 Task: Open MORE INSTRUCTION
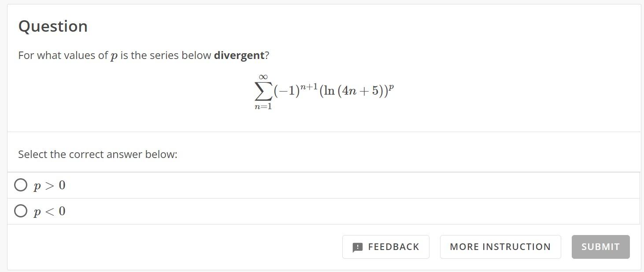[x=500, y=246]
